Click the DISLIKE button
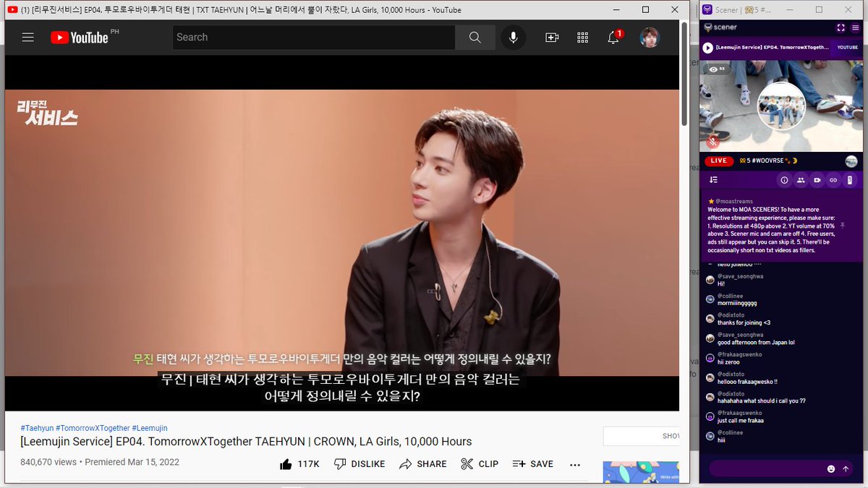The height and width of the screenshot is (488, 868). (x=359, y=464)
